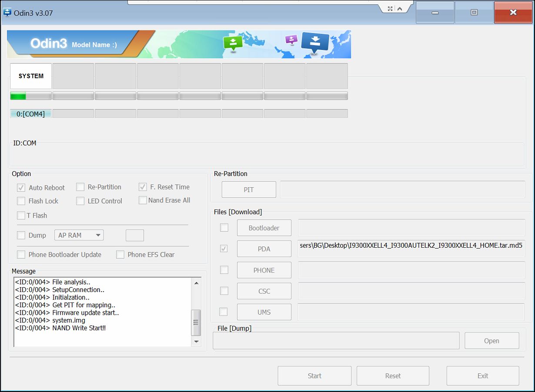The image size is (535, 392).
Task: Click the Bootloader file button
Action: [x=264, y=228]
